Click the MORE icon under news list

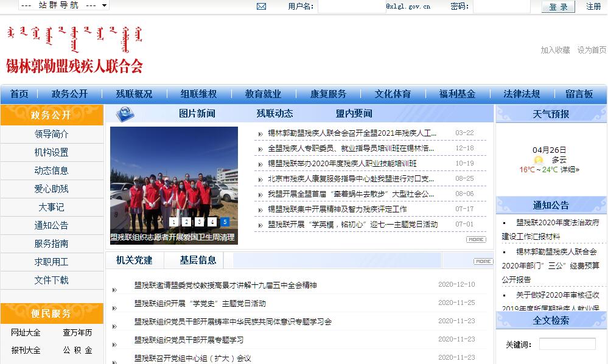[476, 240]
